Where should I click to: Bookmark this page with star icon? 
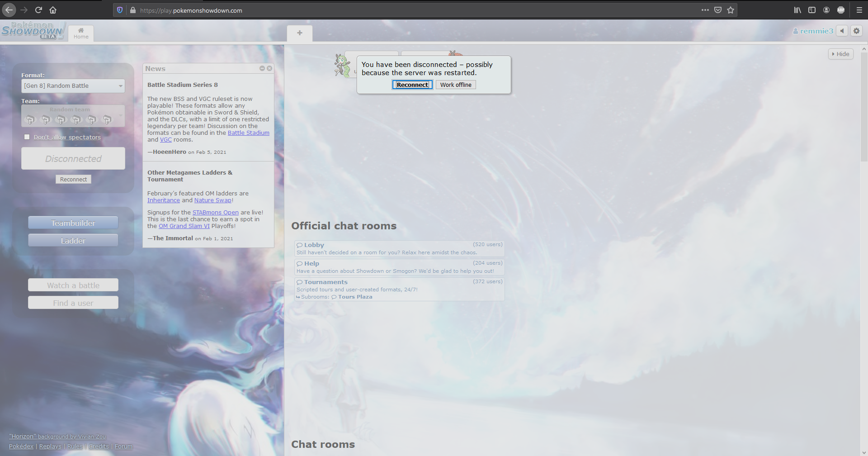tap(731, 10)
